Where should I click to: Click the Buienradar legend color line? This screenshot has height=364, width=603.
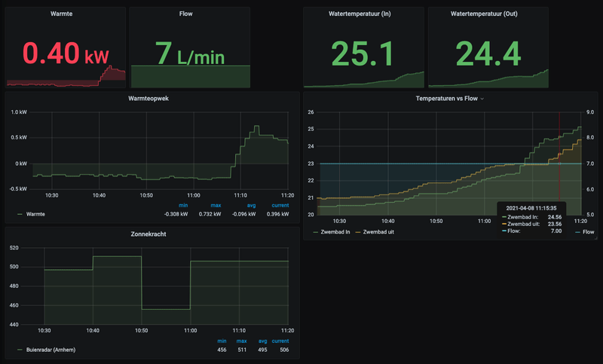20,350
